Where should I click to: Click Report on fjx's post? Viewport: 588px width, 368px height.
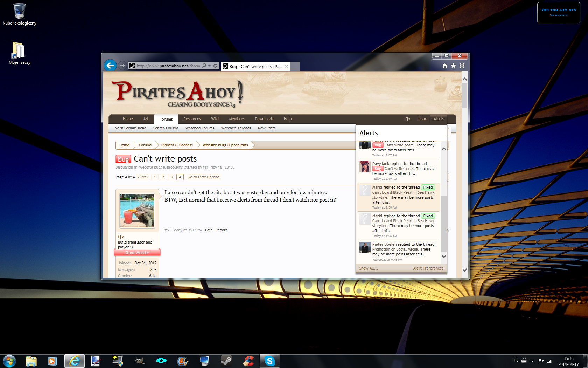tap(221, 230)
